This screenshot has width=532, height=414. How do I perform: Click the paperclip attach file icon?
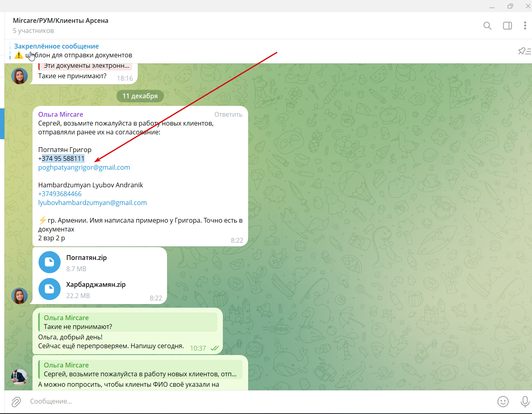[16, 401]
